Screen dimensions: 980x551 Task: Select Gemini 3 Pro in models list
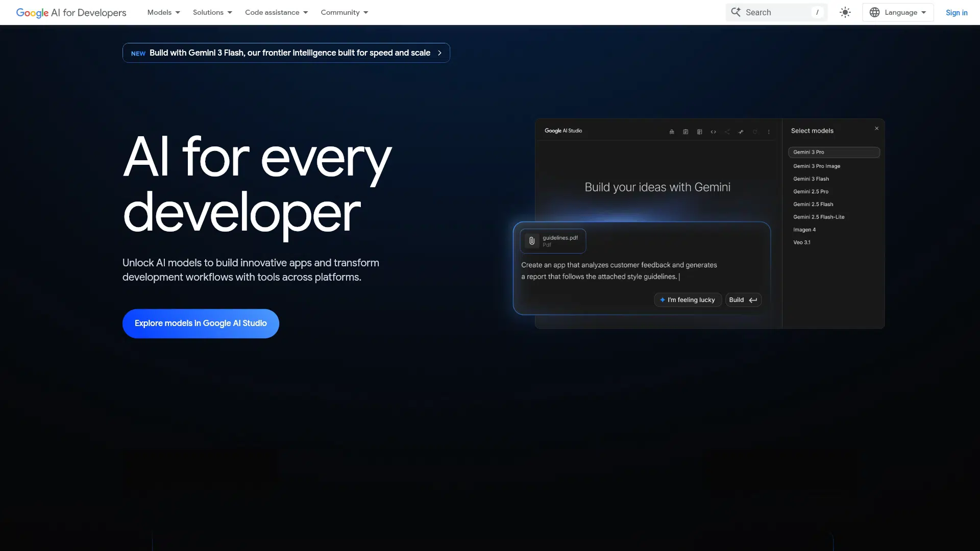tap(834, 152)
